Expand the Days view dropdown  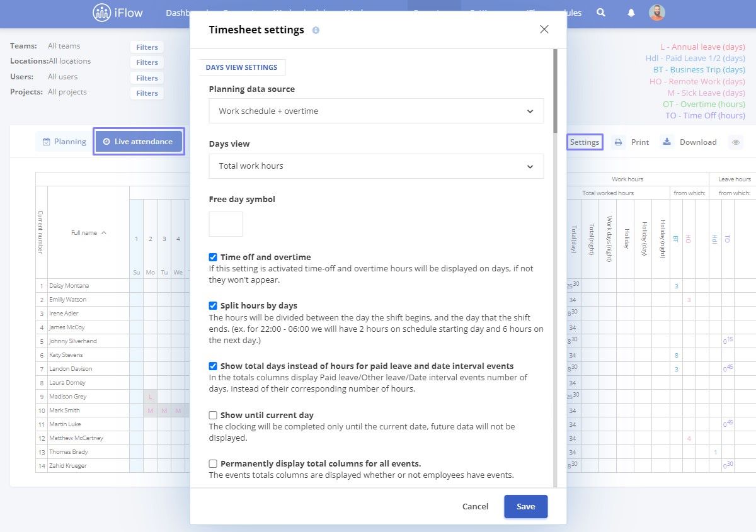(376, 166)
